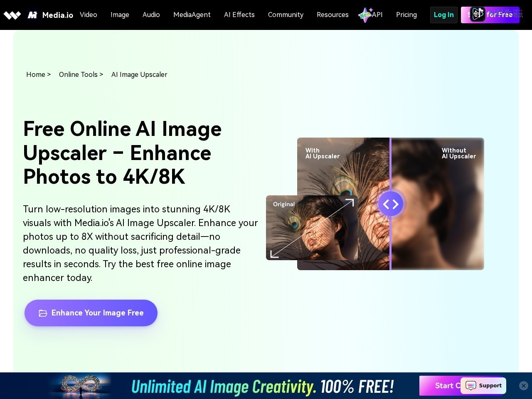
Task: Go to the Pricing page
Action: 406,15
